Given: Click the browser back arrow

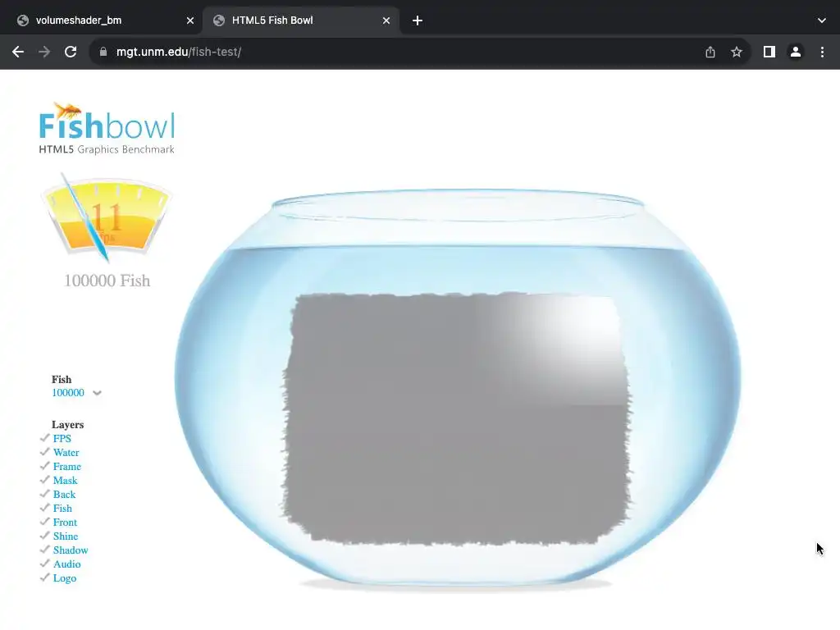Looking at the screenshot, I should pos(18,52).
